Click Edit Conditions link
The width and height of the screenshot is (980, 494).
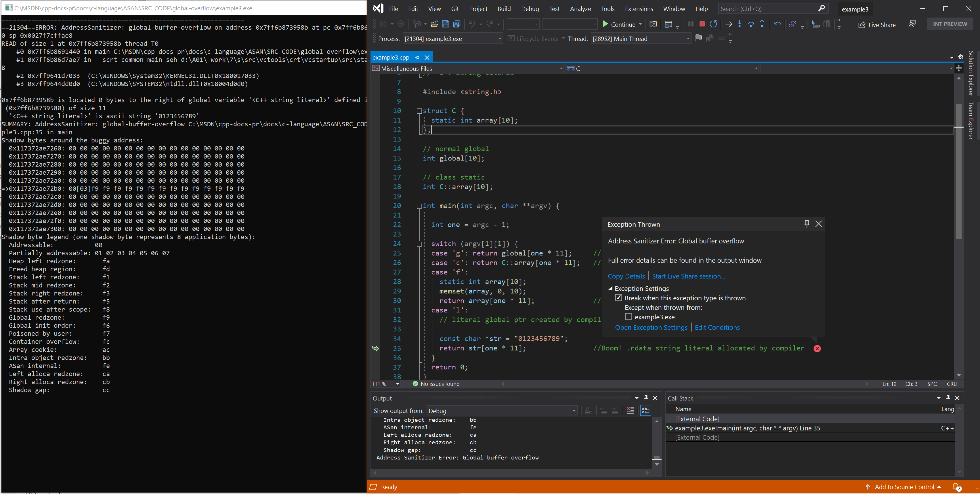coord(717,327)
